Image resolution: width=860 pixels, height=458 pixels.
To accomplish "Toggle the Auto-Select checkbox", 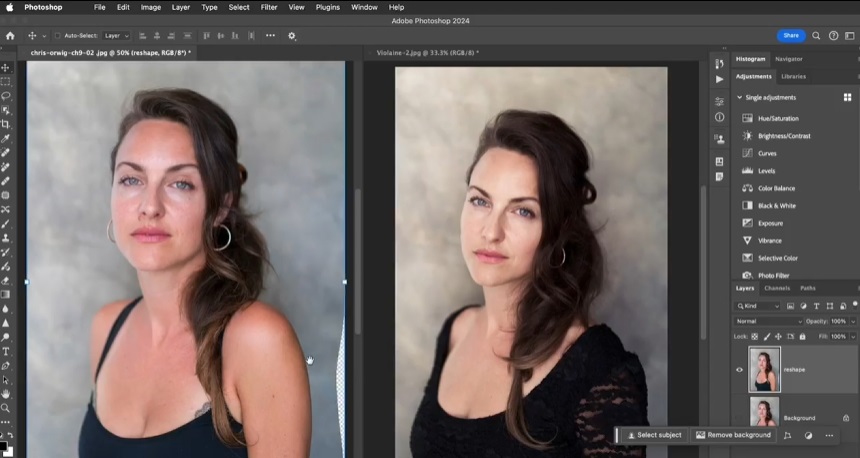I will point(57,36).
